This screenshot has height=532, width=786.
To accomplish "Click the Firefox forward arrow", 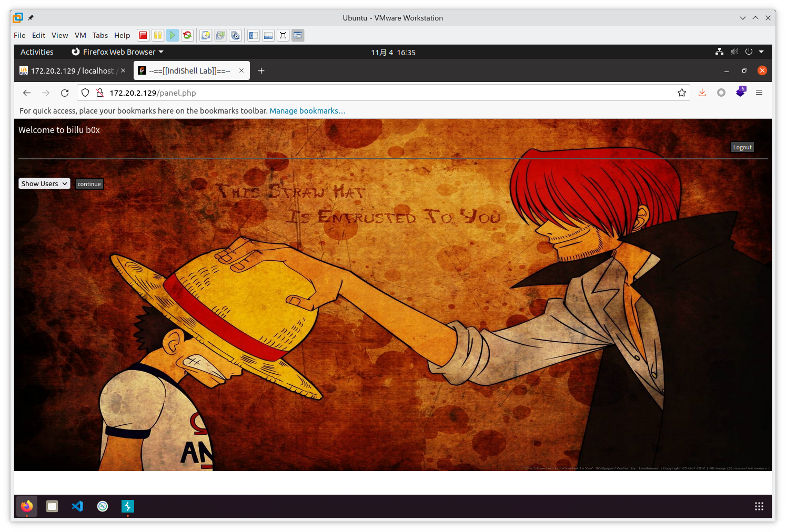I will 46,93.
